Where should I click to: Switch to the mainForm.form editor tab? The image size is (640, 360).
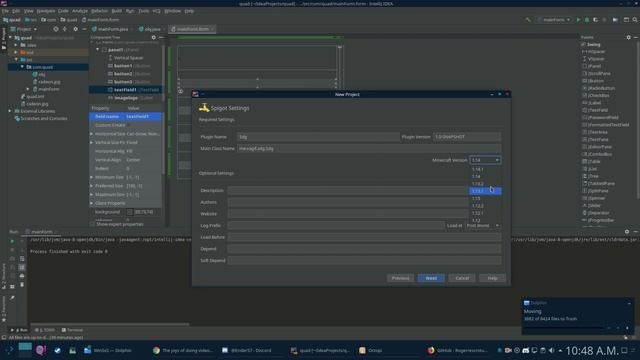click(192, 29)
